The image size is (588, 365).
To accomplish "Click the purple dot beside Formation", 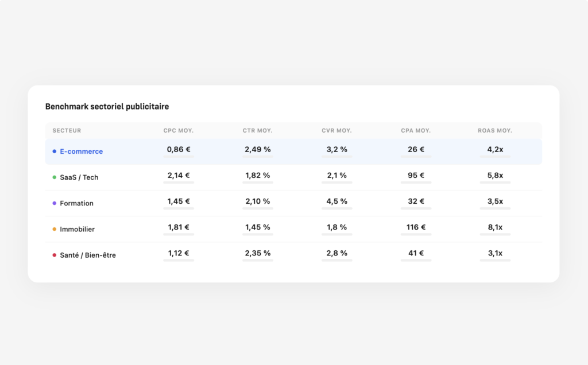I will click(x=55, y=203).
